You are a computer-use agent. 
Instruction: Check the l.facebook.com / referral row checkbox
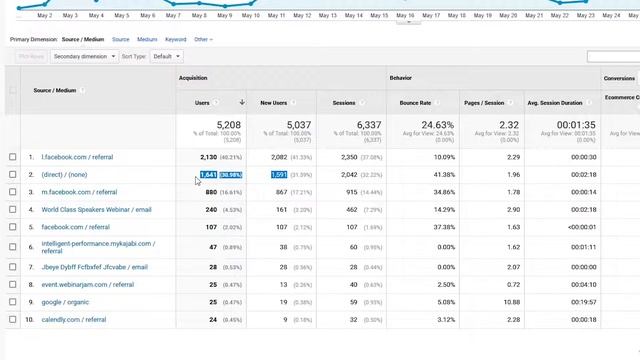(x=13, y=157)
